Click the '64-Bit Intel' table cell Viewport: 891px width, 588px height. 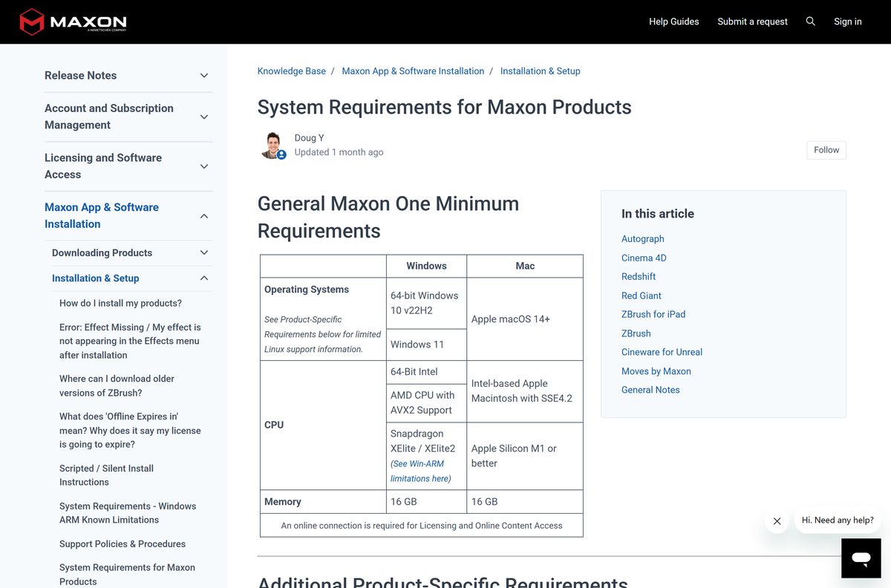pos(426,372)
